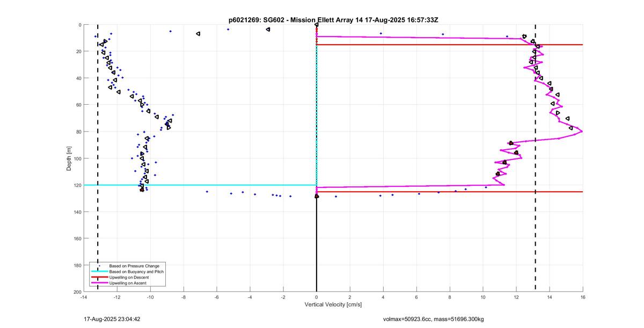Click the x-axis tick label "0" below the plot
Viewport: 644px width, 328px height.
tap(317, 297)
